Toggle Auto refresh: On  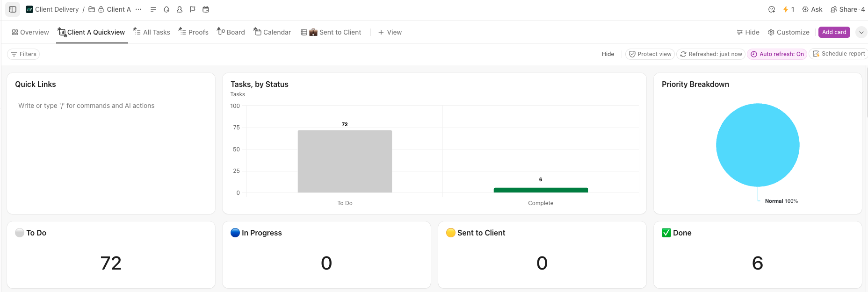point(777,54)
